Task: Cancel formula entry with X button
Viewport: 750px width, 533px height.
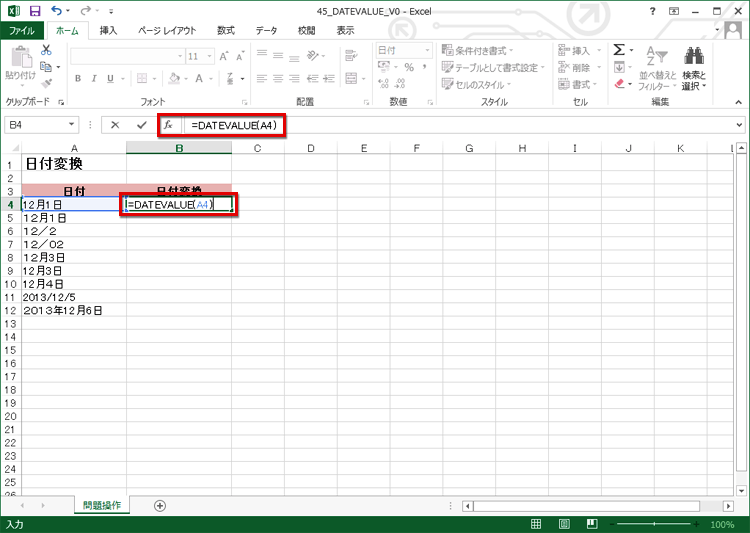Action: point(115,125)
